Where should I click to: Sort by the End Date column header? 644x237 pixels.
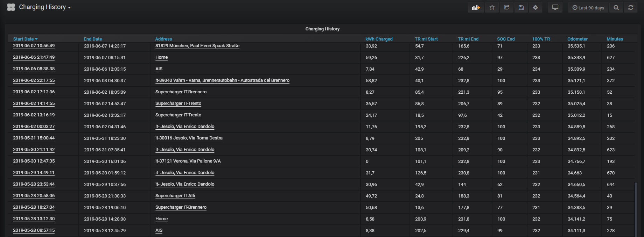tap(93, 39)
